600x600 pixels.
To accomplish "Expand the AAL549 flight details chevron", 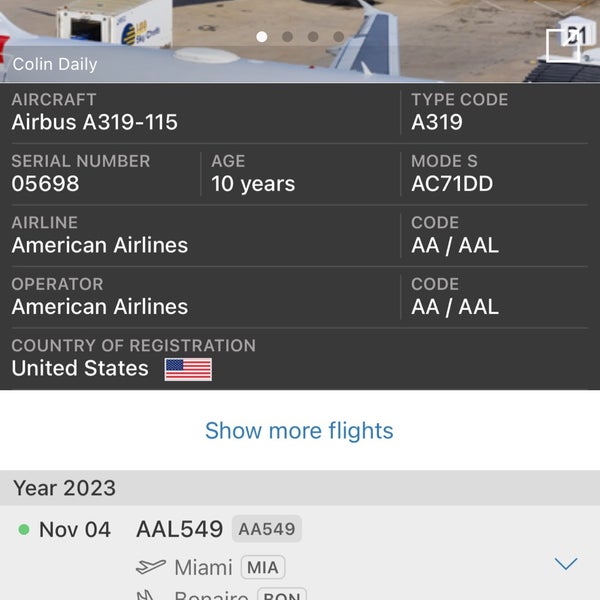I will pyautogui.click(x=566, y=565).
